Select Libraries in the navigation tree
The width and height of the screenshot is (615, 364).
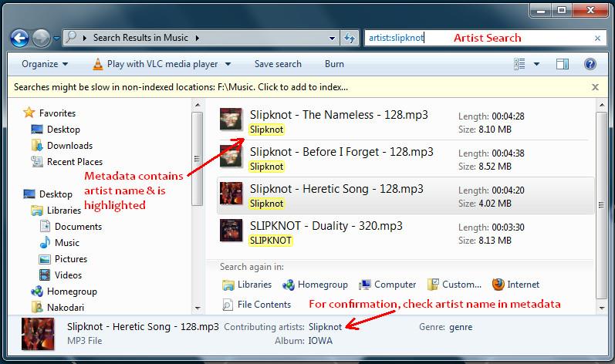pos(63,211)
